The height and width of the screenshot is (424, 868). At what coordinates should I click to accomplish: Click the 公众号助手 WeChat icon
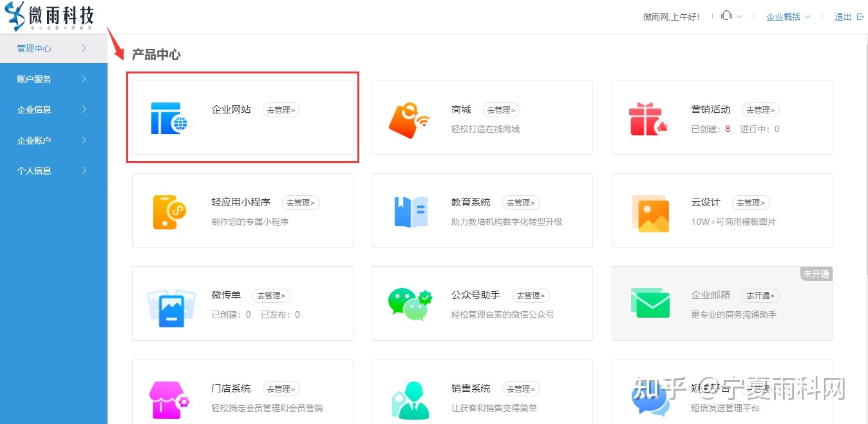[x=409, y=304]
